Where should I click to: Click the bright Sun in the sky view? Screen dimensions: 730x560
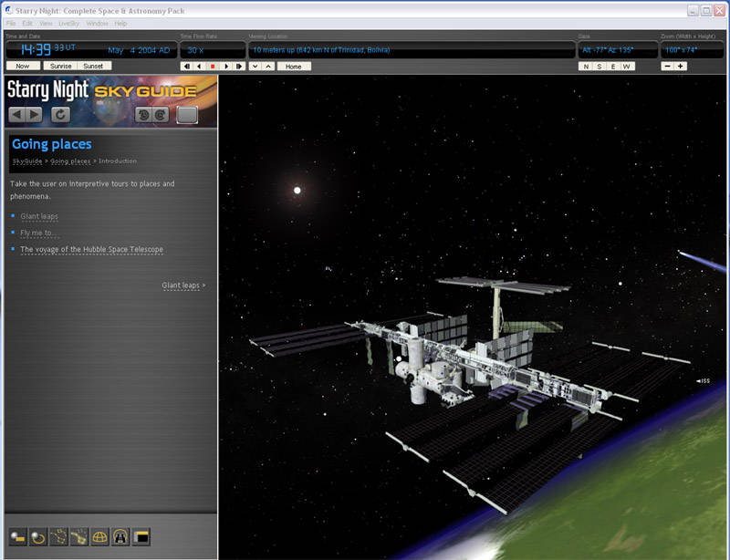pos(297,190)
